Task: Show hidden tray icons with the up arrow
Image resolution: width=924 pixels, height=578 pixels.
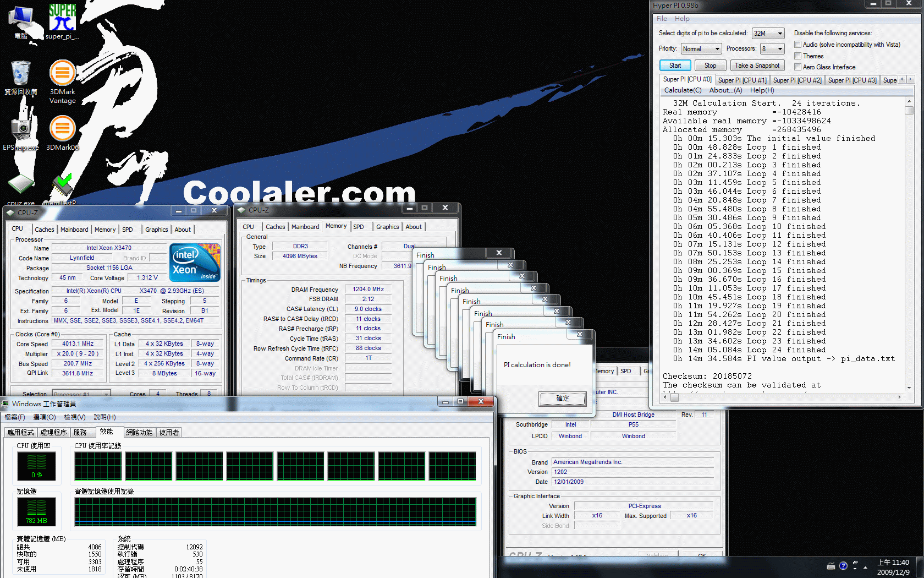Action: (866, 567)
